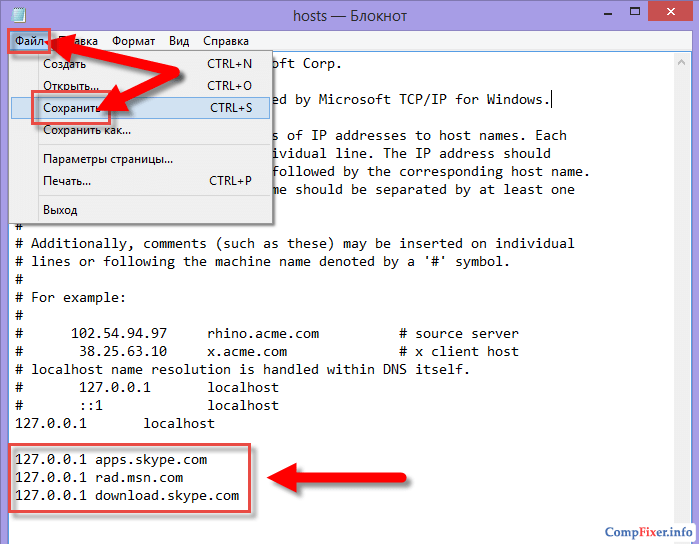Viewport: 699px width, 544px height.
Task: Click the '# source server' comment
Action: [459, 334]
